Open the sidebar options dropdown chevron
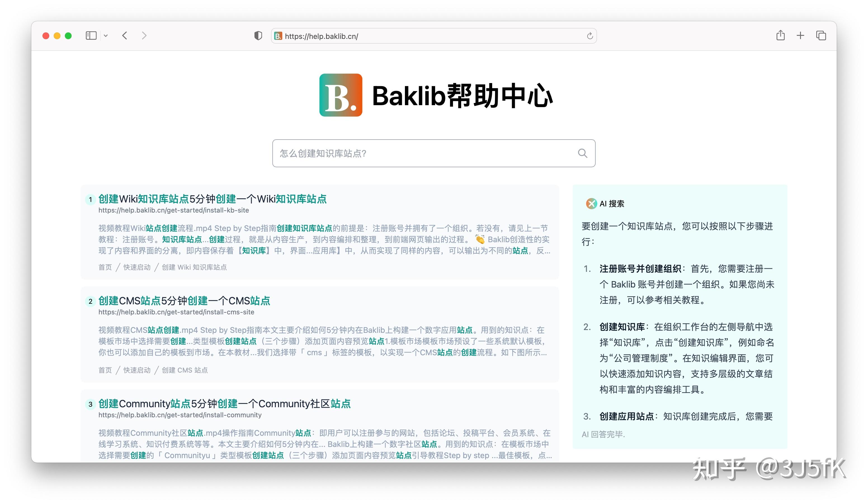The width and height of the screenshot is (868, 504). point(106,36)
